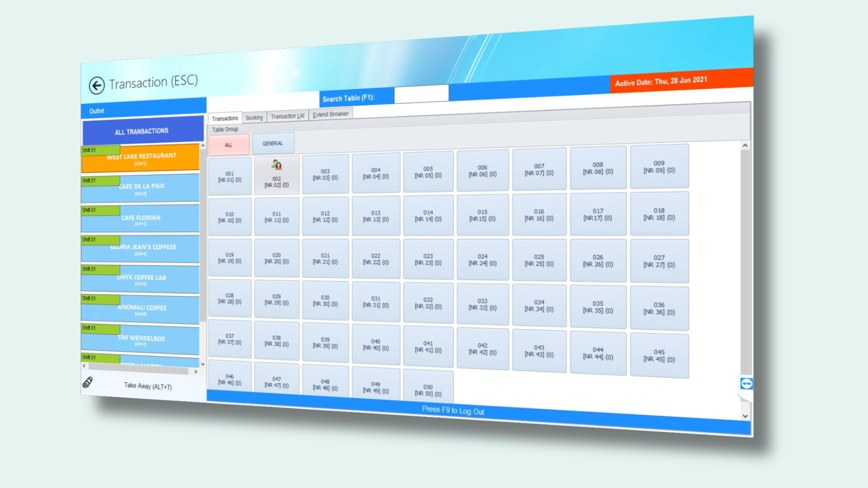Click the Search Table (F1) input field
The image size is (868, 488).
420,94
